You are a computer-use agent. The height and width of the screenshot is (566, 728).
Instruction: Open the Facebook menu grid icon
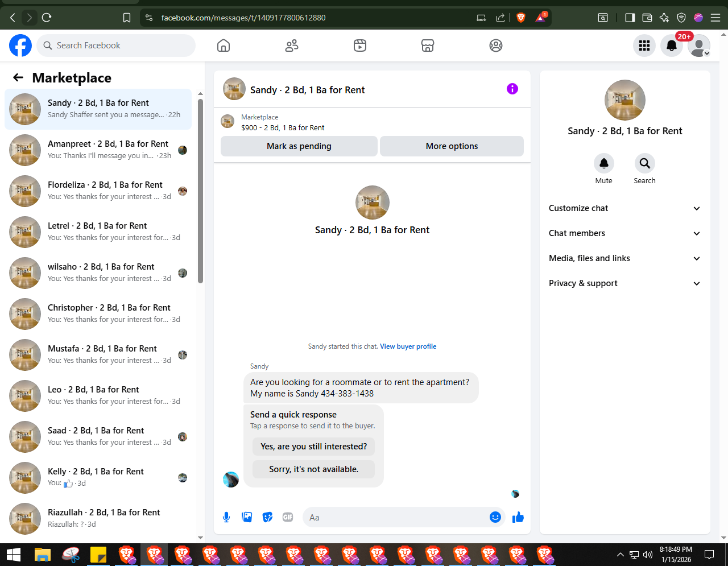tap(644, 46)
